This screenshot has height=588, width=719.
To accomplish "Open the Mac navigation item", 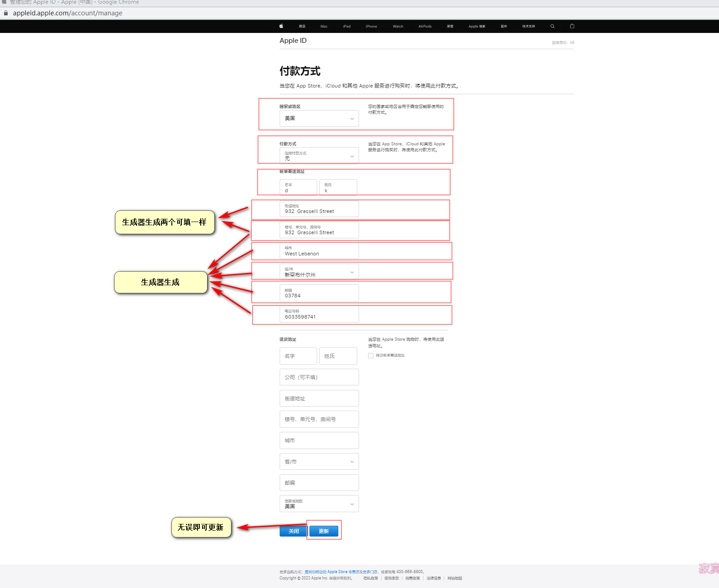I will [x=324, y=26].
